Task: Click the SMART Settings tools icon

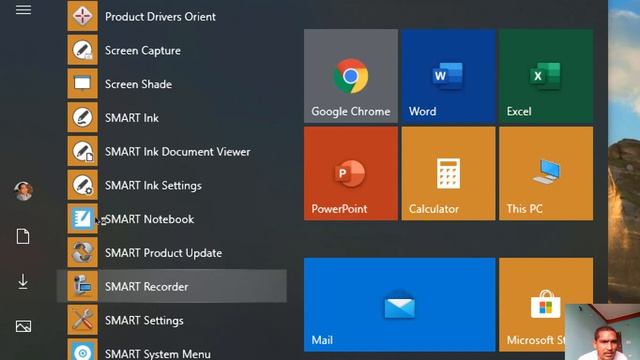Action: pos(82,320)
